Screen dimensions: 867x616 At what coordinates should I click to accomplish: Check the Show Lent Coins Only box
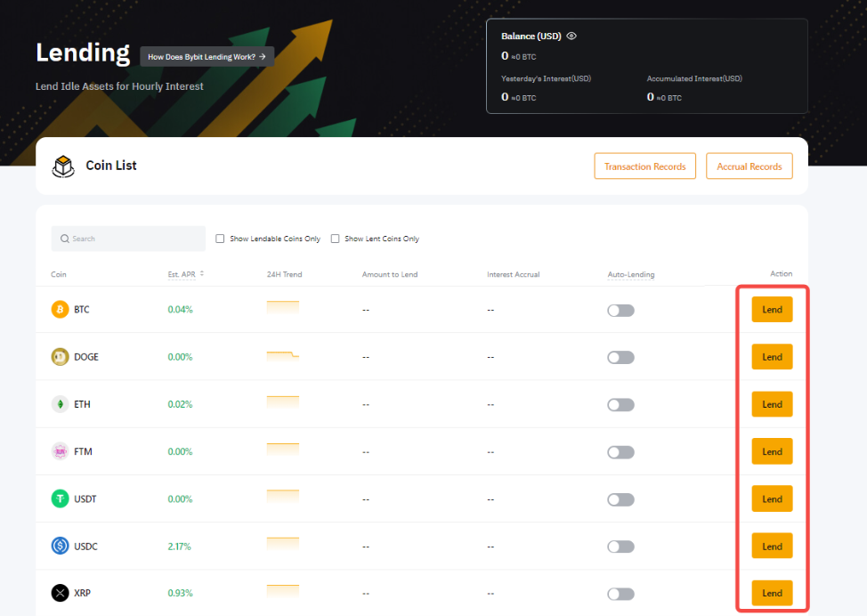335,239
